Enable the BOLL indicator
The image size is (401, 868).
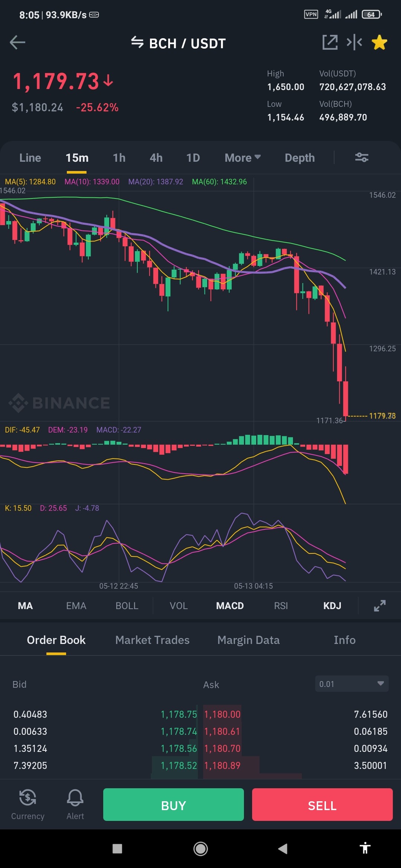coord(127,606)
